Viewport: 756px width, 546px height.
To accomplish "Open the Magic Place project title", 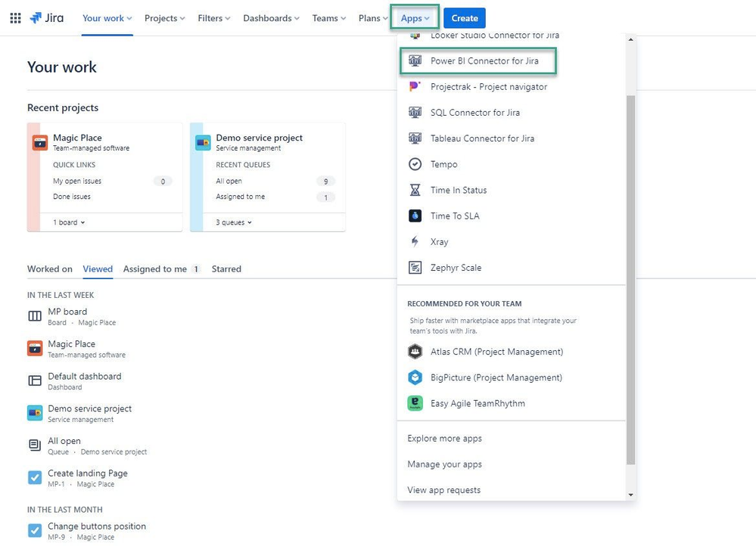I will pos(77,138).
